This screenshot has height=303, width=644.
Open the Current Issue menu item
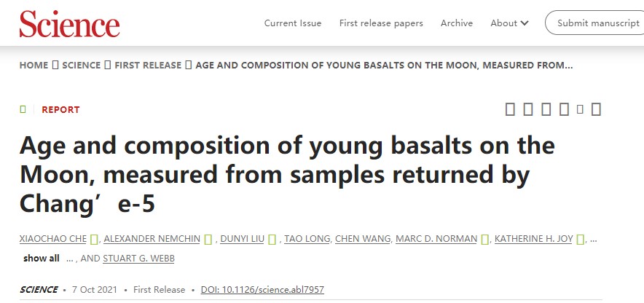(293, 23)
